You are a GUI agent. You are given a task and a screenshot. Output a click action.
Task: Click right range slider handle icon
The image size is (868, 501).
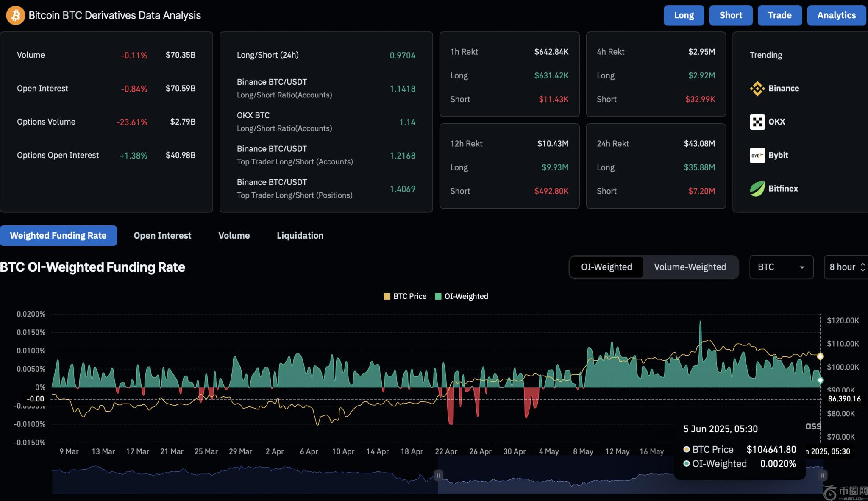tap(823, 476)
